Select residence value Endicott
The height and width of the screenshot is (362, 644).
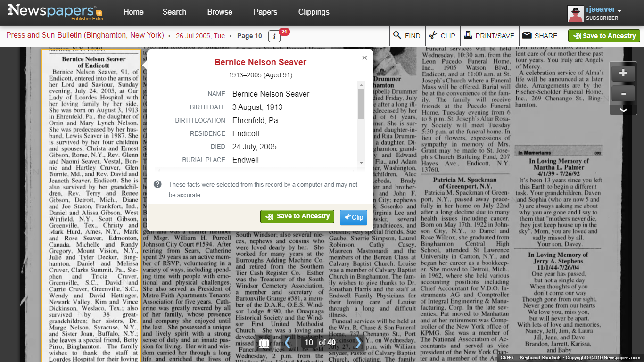tap(246, 133)
